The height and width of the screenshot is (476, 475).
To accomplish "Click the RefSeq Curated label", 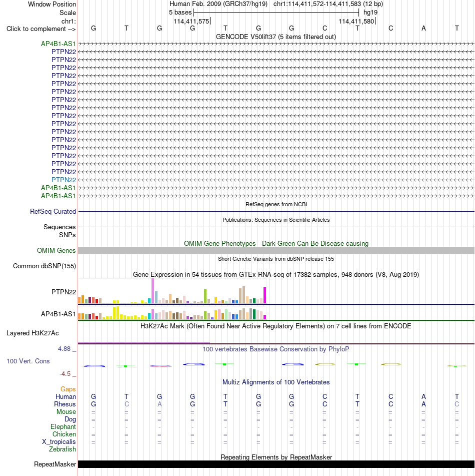I will [53, 211].
